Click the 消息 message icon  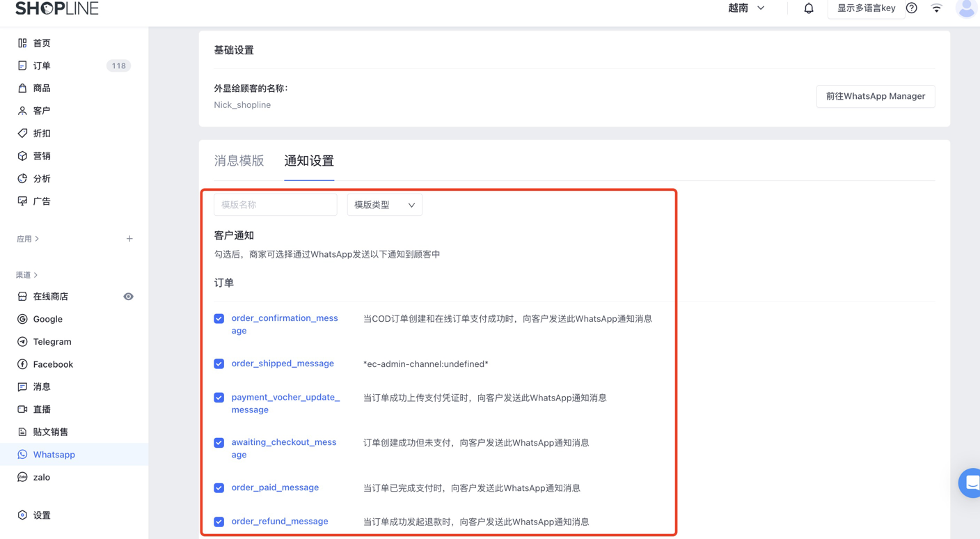(x=22, y=386)
